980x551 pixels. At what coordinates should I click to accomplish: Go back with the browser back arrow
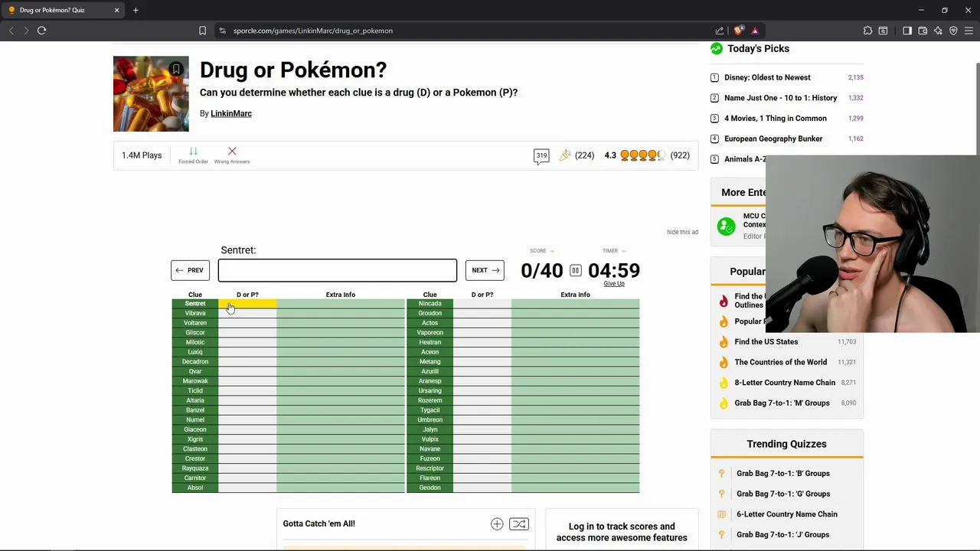11,31
